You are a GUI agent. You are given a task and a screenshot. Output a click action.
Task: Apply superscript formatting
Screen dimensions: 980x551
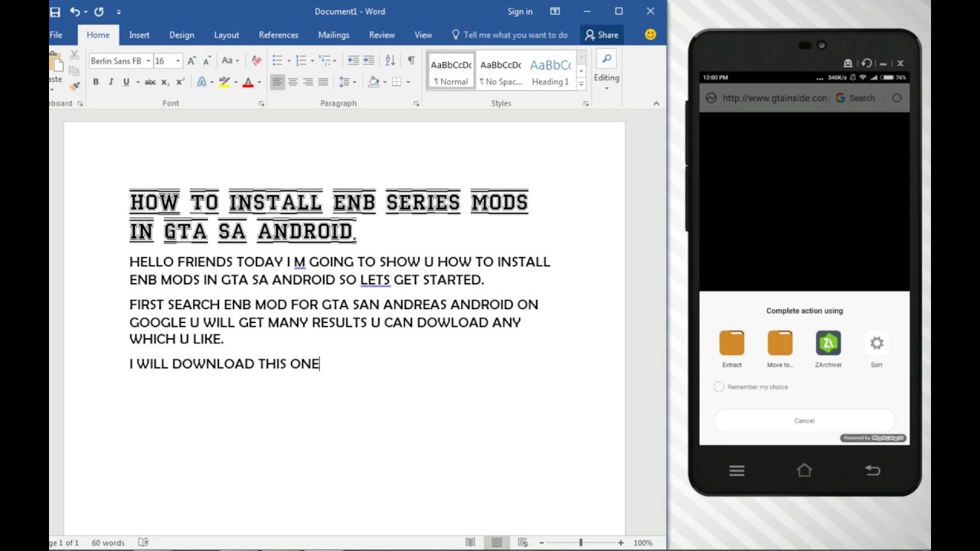click(181, 82)
